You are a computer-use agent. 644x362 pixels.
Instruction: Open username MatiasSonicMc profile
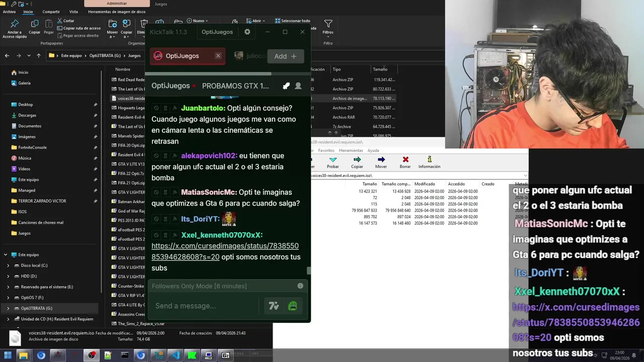209,192
